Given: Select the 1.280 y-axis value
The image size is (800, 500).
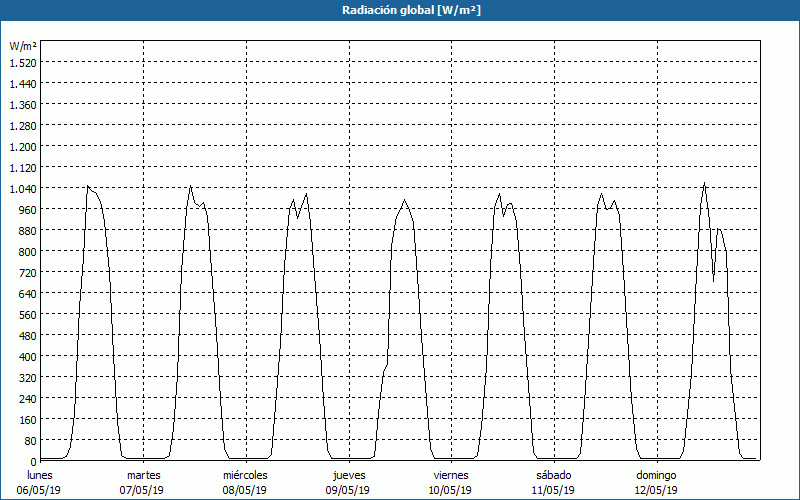Looking at the screenshot, I should tap(23, 126).
